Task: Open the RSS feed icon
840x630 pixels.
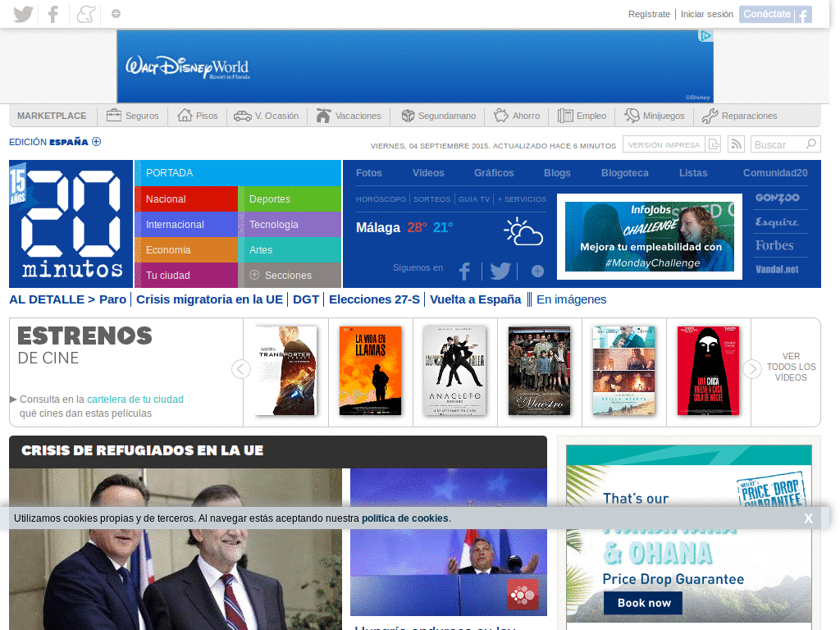Action: (x=736, y=144)
